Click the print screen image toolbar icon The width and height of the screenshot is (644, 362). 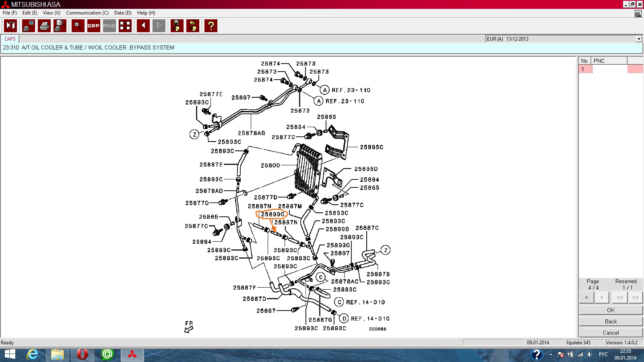(x=29, y=26)
